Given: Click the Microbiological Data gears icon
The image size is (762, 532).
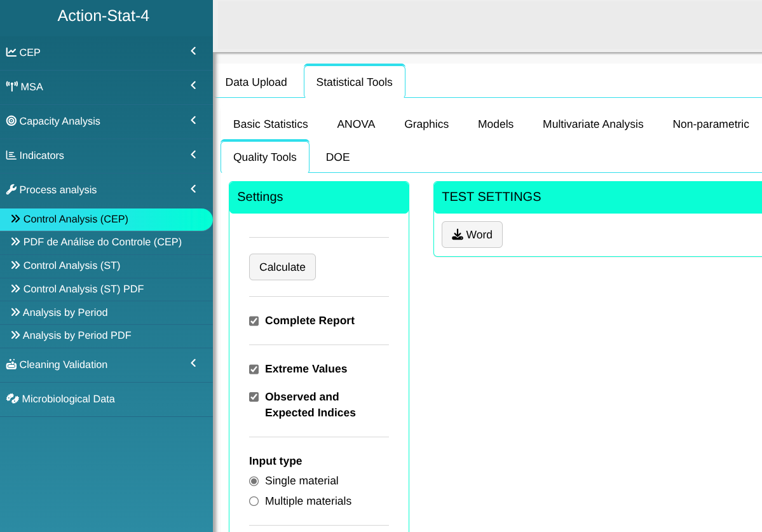Looking at the screenshot, I should [x=13, y=399].
